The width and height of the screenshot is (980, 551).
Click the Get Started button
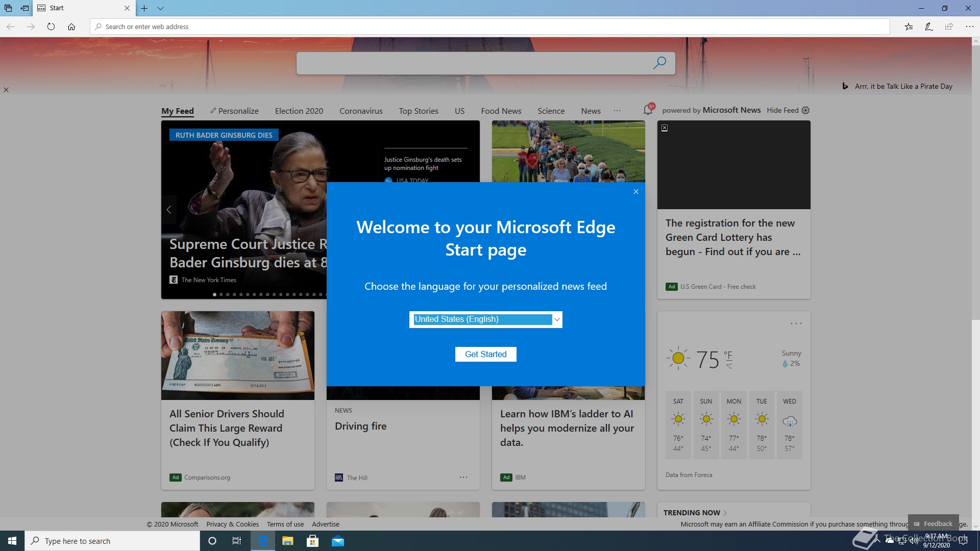pyautogui.click(x=486, y=354)
